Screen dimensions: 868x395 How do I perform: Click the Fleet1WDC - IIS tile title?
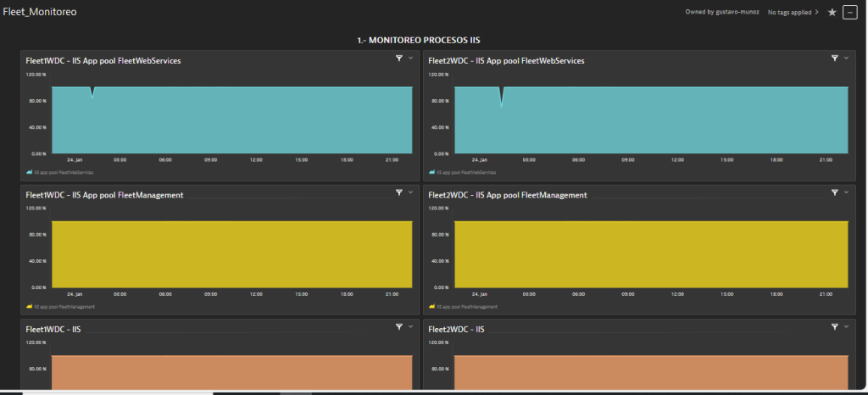pos(53,330)
